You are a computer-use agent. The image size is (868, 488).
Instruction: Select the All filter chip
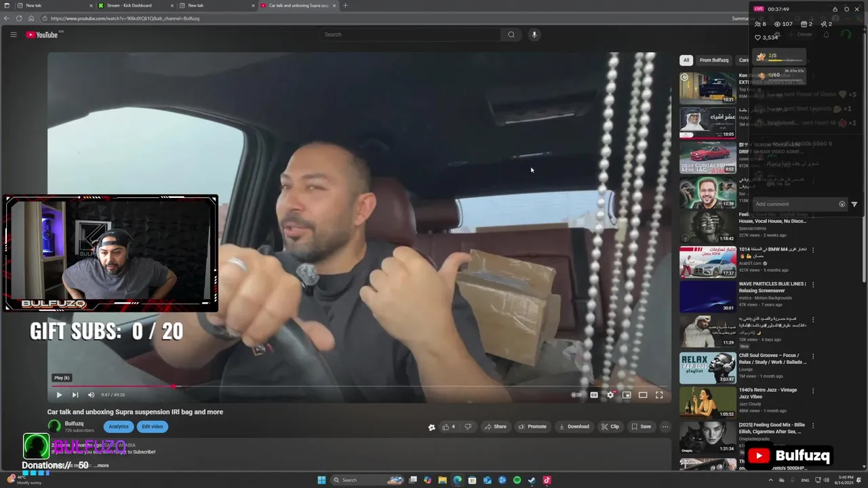pos(686,60)
